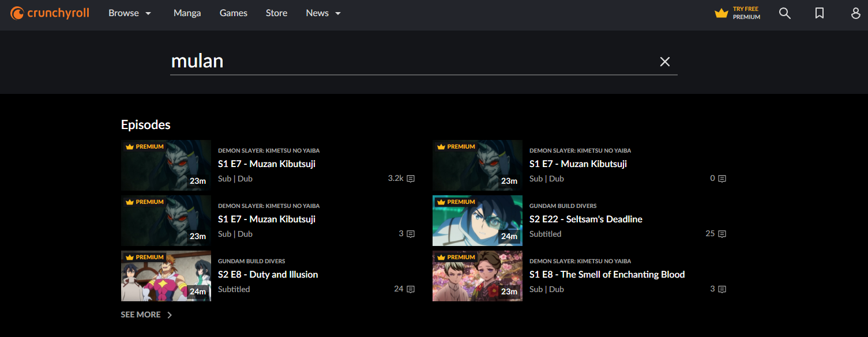868x337 pixels.
Task: Open the Seltsam's Deadline episode thumbnail
Action: pyautogui.click(x=478, y=221)
